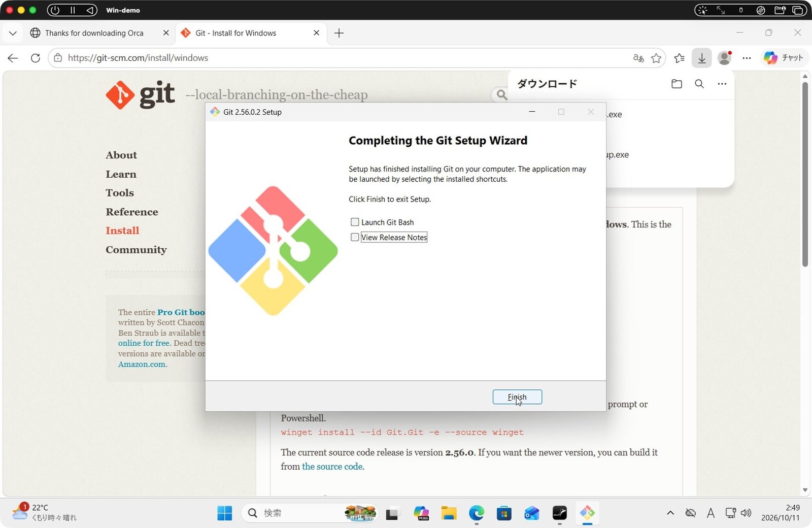Screen dimensions: 812x528
Task: Open the translate page icon
Action: coord(638,58)
